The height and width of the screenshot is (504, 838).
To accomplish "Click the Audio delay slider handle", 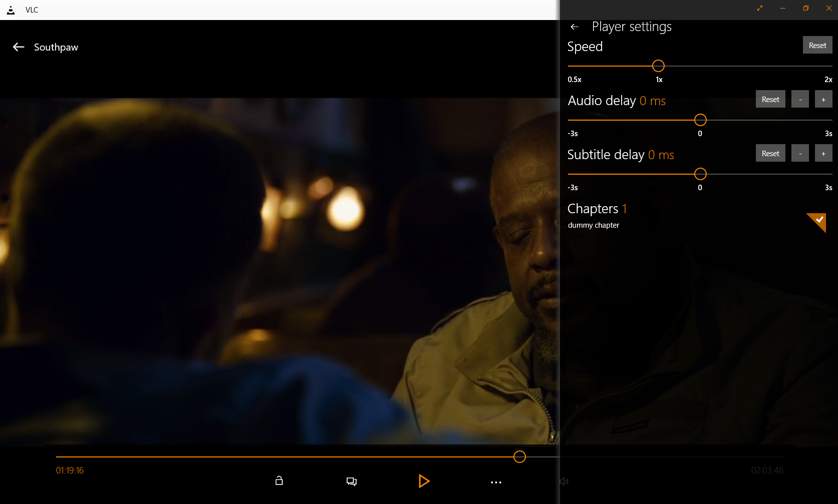I will pos(700,120).
